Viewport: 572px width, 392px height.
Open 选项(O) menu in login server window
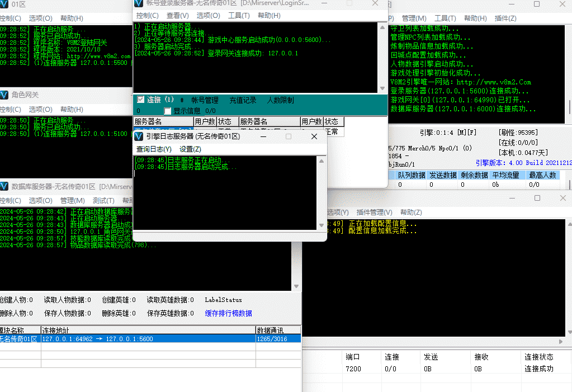click(x=209, y=16)
